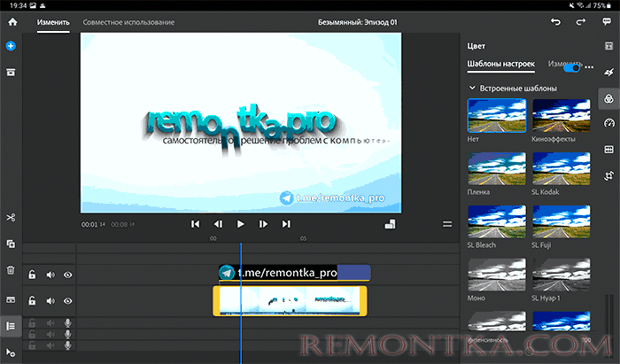Viewport: 620px width, 364px height.
Task: Open the Crop and Transform panel icon
Action: [x=609, y=175]
